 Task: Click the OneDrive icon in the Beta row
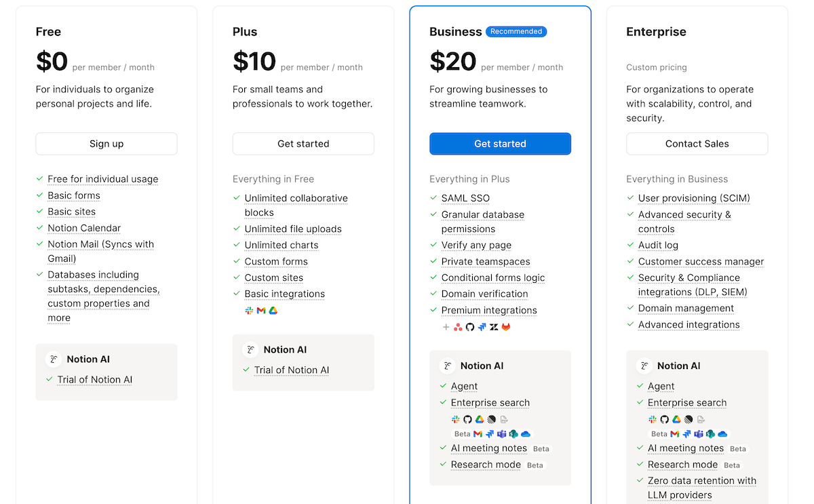pos(524,433)
